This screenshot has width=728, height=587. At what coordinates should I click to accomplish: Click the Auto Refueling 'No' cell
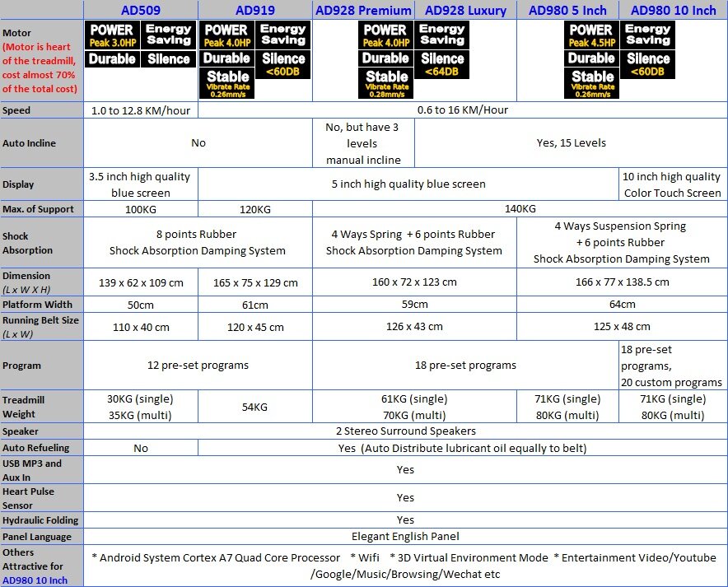(x=141, y=448)
